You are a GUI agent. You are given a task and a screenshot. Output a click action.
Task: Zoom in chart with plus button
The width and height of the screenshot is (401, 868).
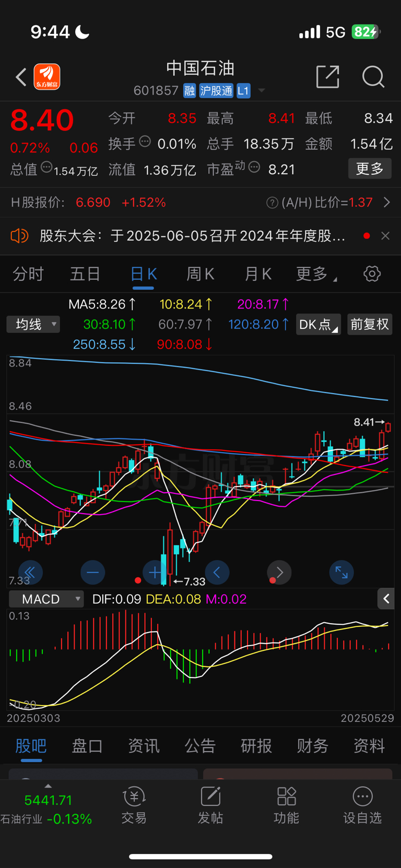click(155, 573)
